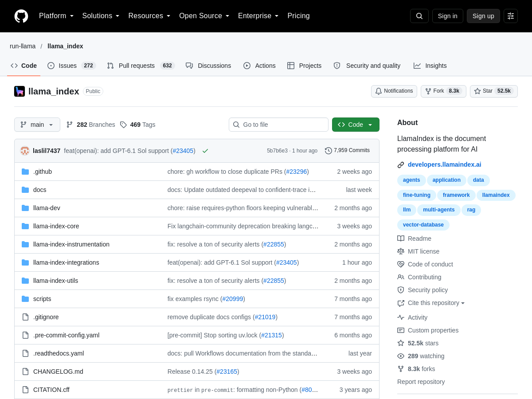Viewport: 532px width, 399px height.
Task: Star the repository with Star button
Action: [x=494, y=91]
